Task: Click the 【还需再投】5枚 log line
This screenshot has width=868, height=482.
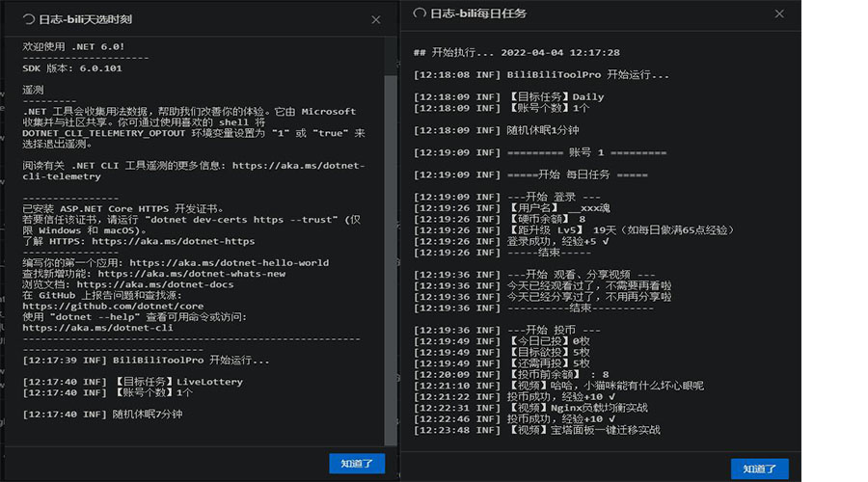Action: pyautogui.click(x=502, y=363)
